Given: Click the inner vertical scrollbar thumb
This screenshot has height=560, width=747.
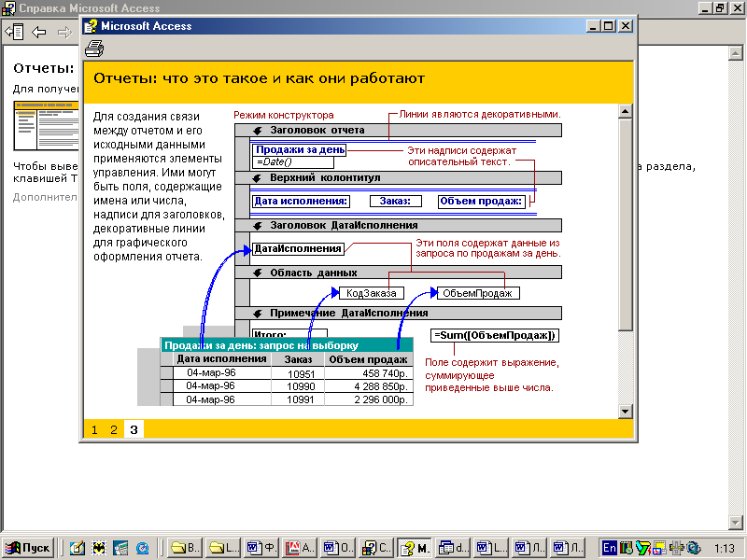Looking at the screenshot, I should click(625, 224).
